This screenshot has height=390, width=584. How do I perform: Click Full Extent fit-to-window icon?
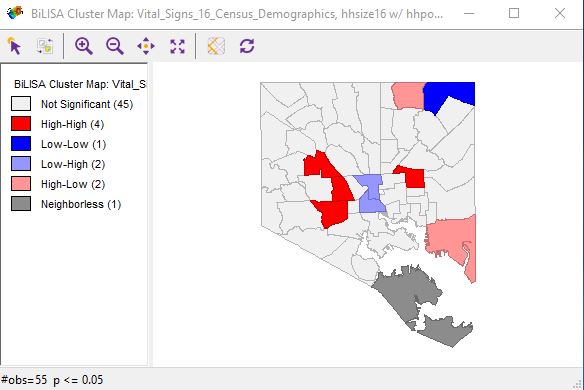coord(177,46)
